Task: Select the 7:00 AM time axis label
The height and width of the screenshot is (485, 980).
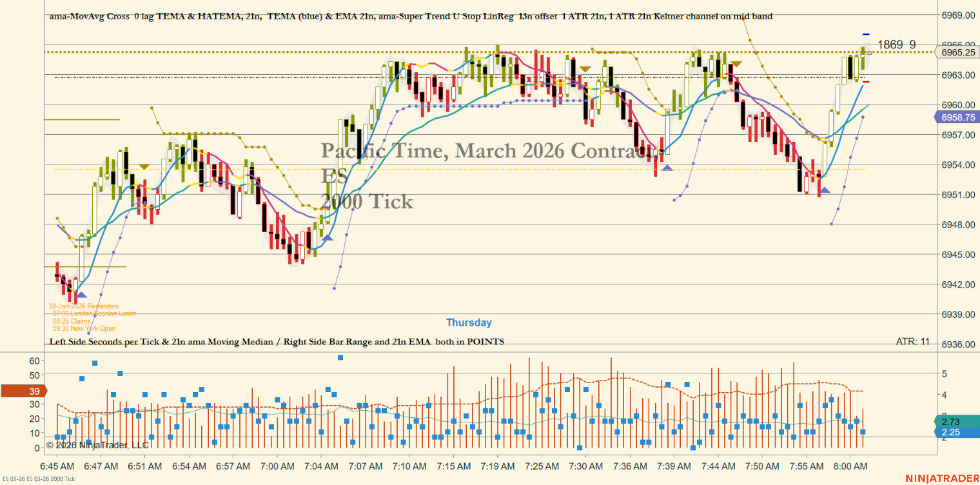Action: click(277, 466)
